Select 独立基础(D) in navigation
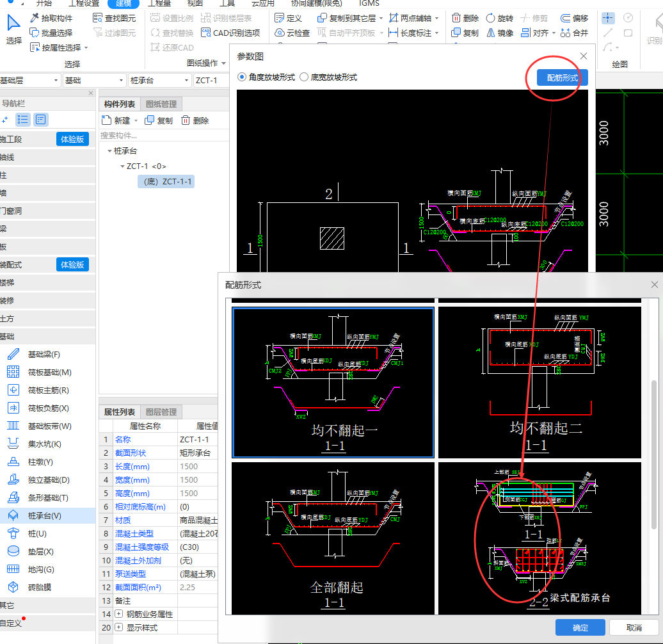The height and width of the screenshot is (644, 663). pyautogui.click(x=49, y=480)
